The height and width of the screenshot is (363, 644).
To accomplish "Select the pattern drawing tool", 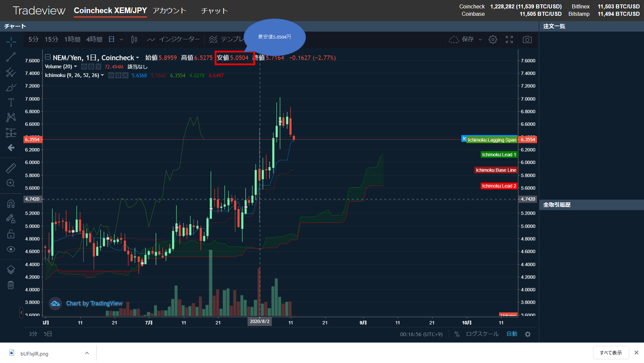I will [x=11, y=117].
